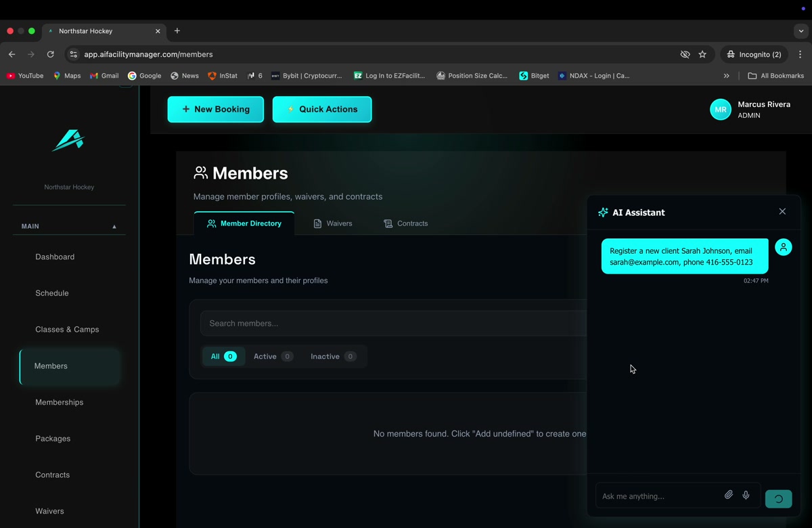Click the MR user avatar
Viewport: 812px width, 528px height.
tap(720, 110)
